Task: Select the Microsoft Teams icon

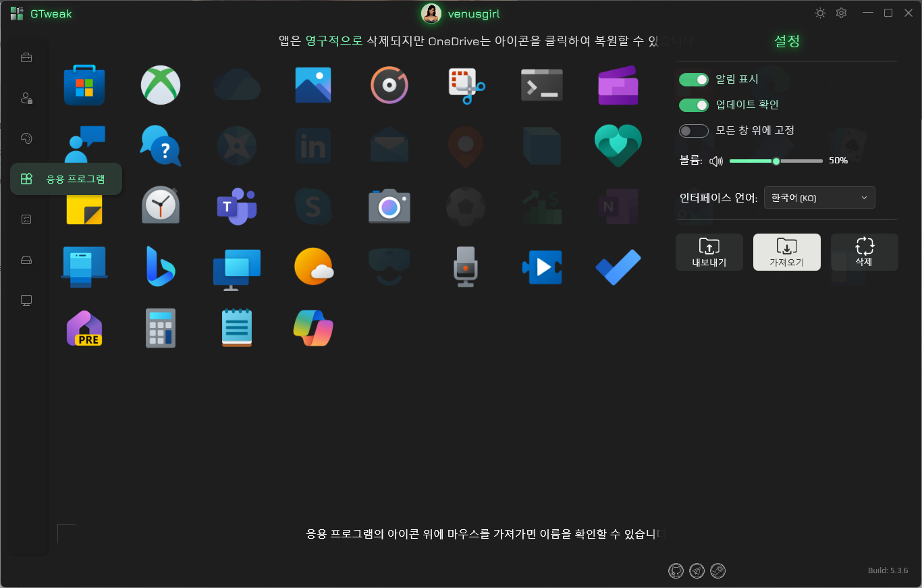Action: point(237,207)
